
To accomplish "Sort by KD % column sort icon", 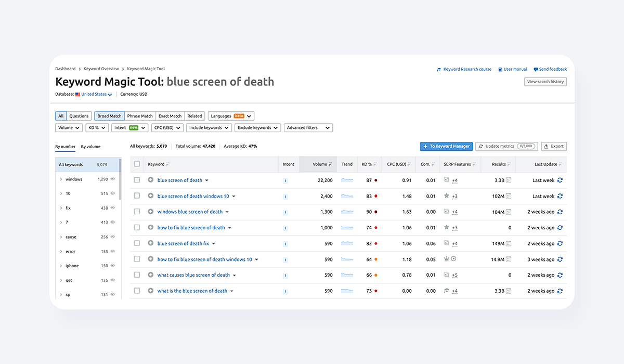I will [x=375, y=164].
